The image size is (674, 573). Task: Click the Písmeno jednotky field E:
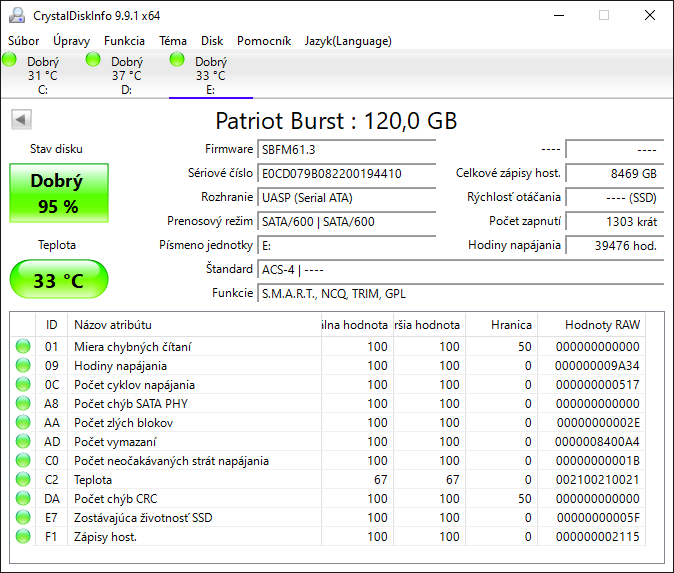point(346,246)
